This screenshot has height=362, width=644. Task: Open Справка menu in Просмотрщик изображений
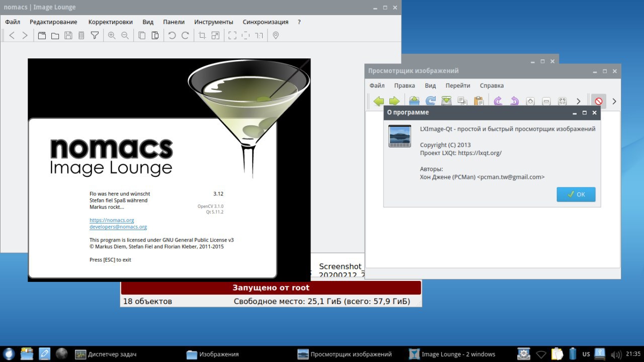click(492, 86)
